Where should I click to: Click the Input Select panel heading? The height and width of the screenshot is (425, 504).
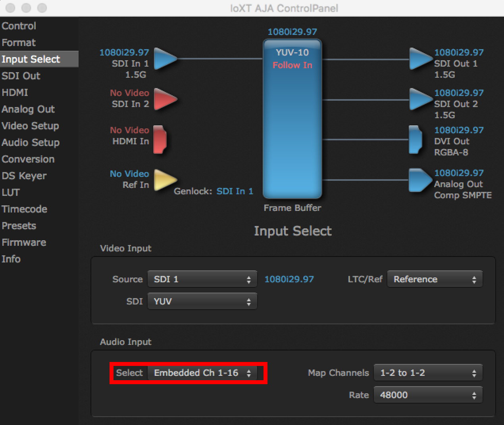pyautogui.click(x=293, y=231)
